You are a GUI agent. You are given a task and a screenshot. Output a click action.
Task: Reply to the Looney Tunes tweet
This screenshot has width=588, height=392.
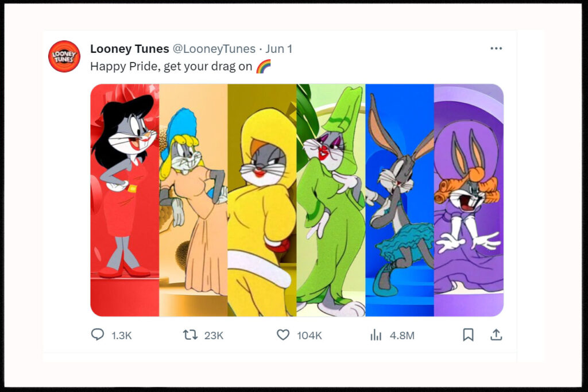pyautogui.click(x=96, y=334)
